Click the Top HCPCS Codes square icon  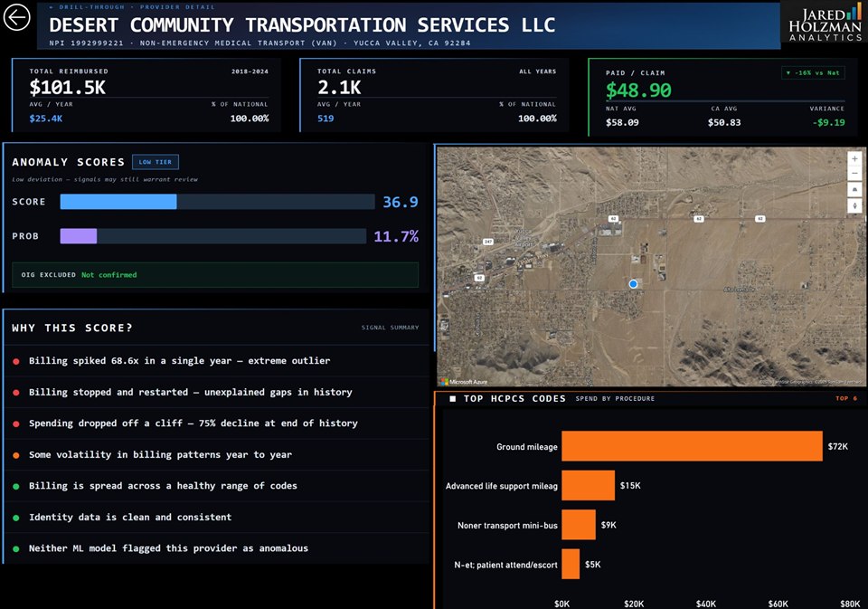pos(453,398)
